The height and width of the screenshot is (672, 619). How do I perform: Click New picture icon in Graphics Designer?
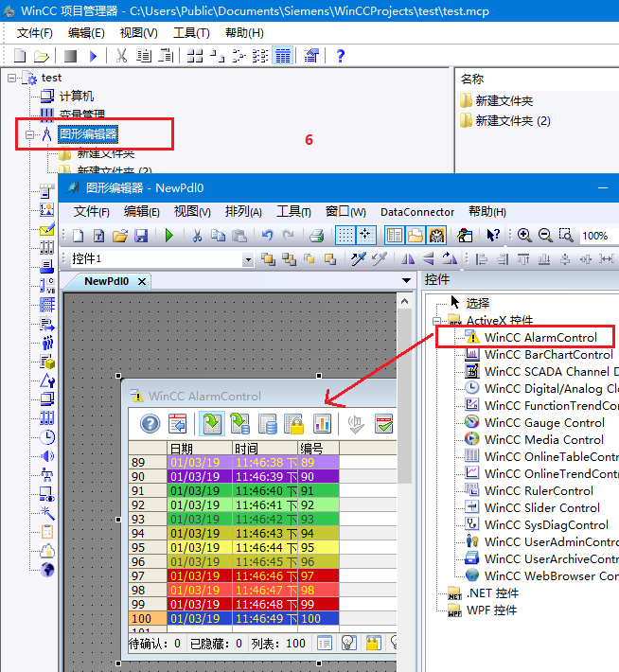78,236
